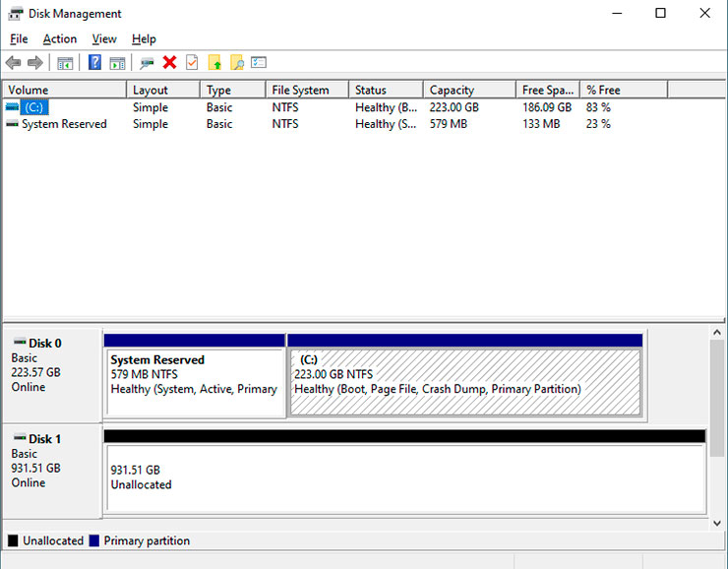Click the scroll up arrow in disk pane
Image resolution: width=728 pixels, height=569 pixels.
click(717, 332)
